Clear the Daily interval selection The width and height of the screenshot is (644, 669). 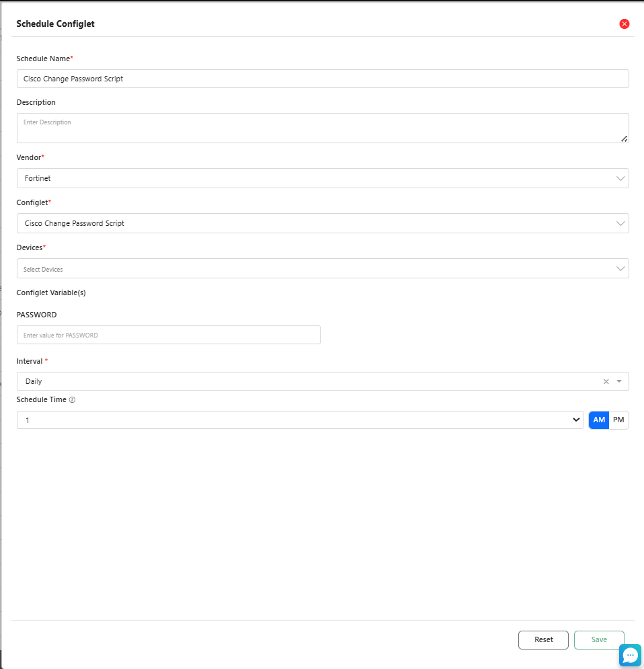(x=606, y=381)
